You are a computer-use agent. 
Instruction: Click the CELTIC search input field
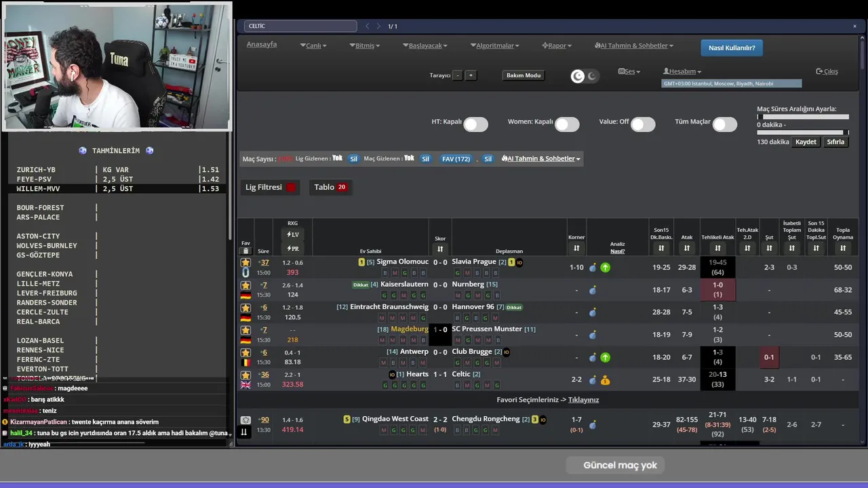point(300,26)
